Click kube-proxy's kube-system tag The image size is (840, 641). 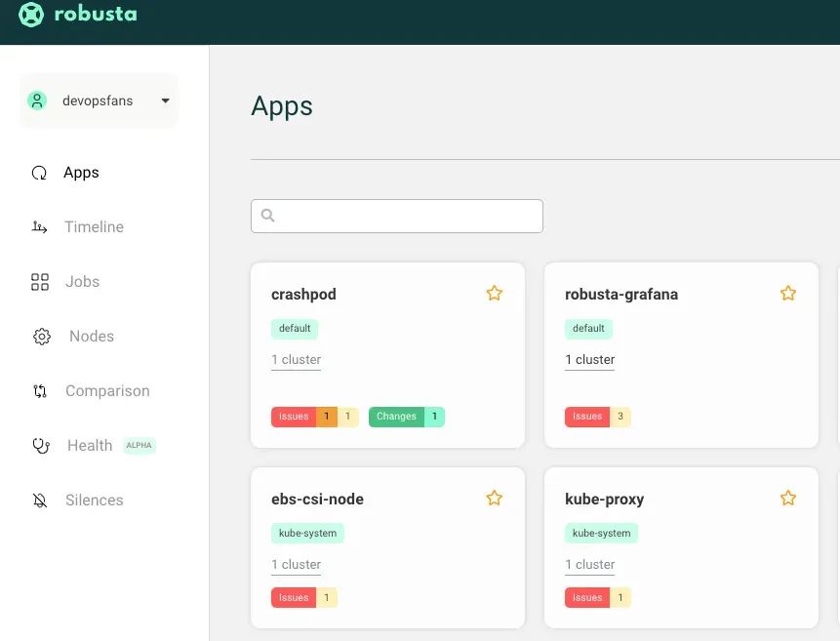pos(601,534)
